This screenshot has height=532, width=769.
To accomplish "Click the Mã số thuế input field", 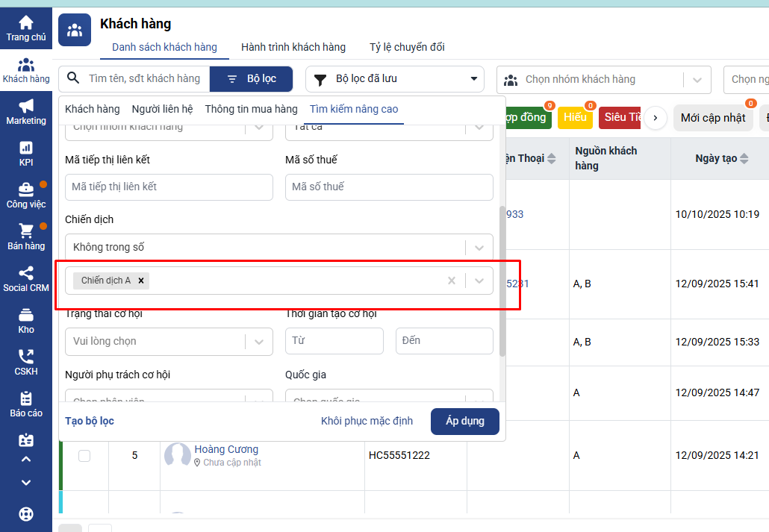I will tap(389, 187).
